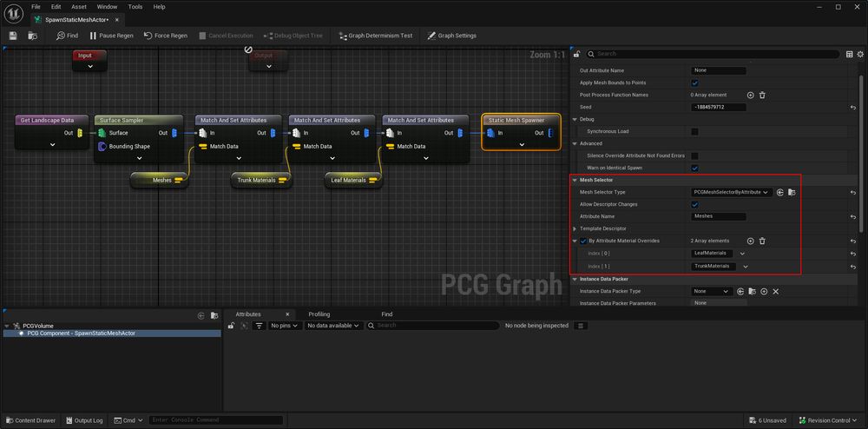Browse to Instance Data Packer Type asset
This screenshot has width=868, height=429.
[x=753, y=291]
